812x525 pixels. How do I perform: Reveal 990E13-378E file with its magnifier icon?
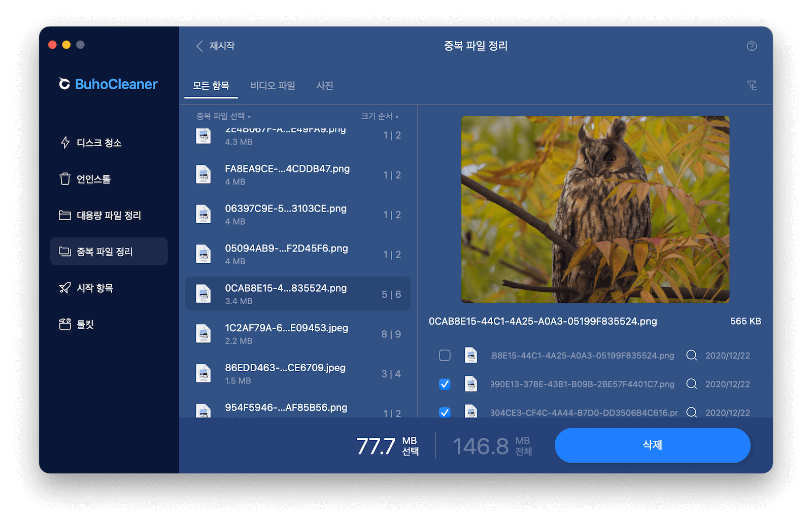coord(691,384)
